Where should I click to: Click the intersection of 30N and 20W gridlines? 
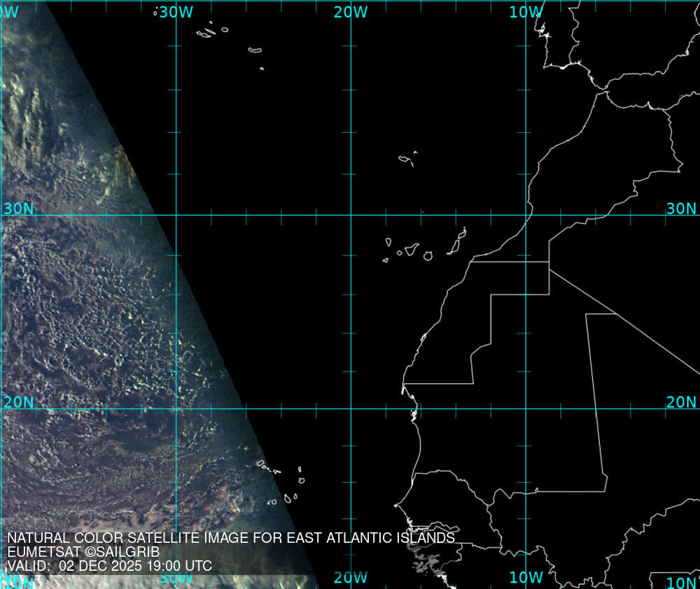(x=350, y=215)
